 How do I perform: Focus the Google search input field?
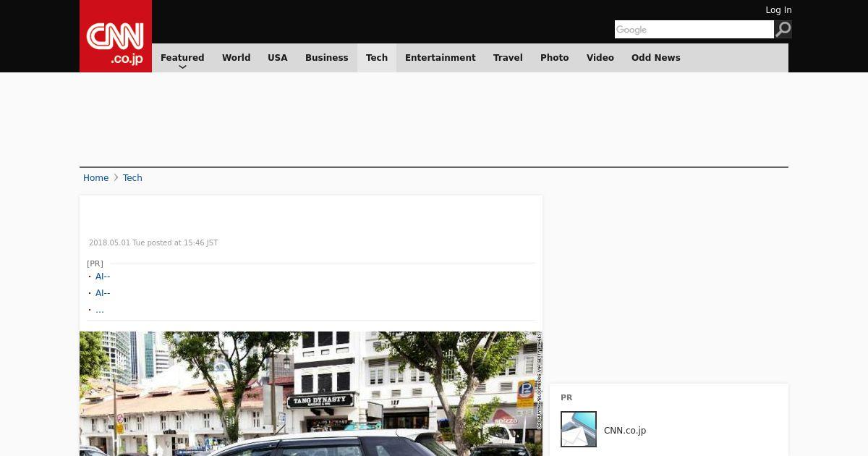694,30
